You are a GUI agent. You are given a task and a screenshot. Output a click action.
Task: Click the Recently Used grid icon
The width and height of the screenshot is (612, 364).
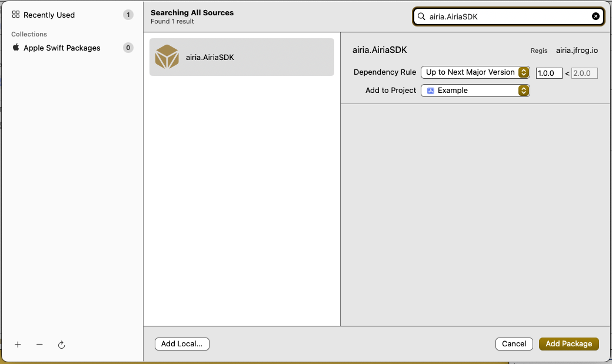click(15, 15)
